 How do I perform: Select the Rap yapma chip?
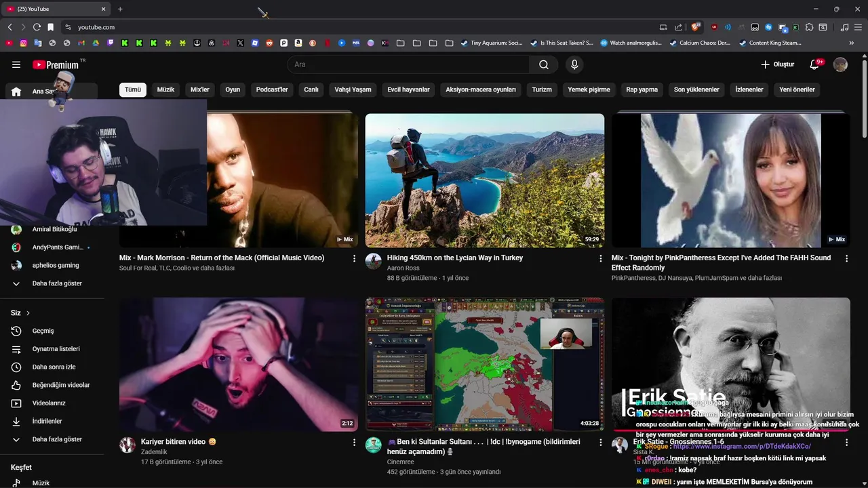point(642,89)
